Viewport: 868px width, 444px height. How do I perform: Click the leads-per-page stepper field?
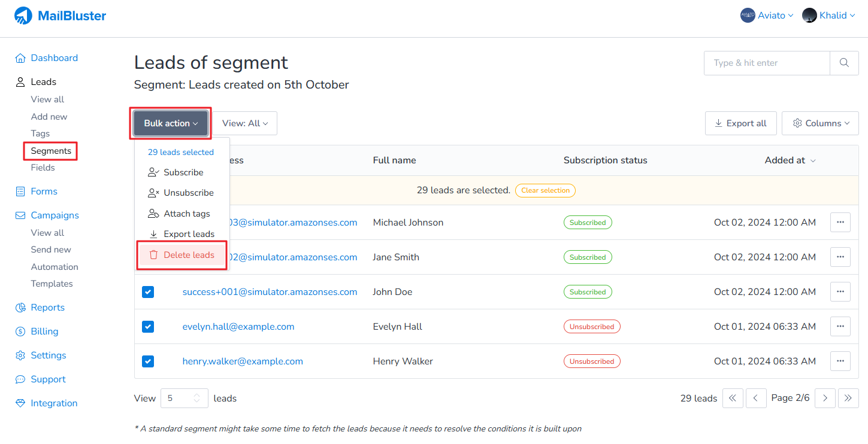tap(184, 399)
